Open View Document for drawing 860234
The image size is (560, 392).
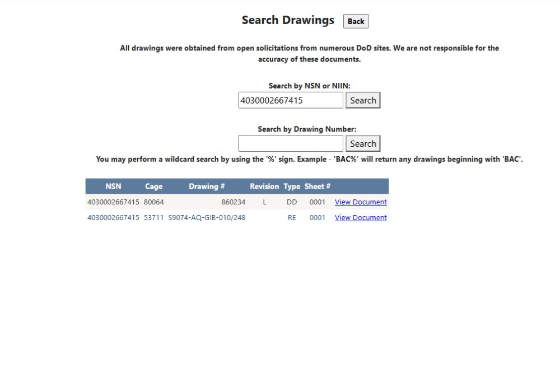361,202
